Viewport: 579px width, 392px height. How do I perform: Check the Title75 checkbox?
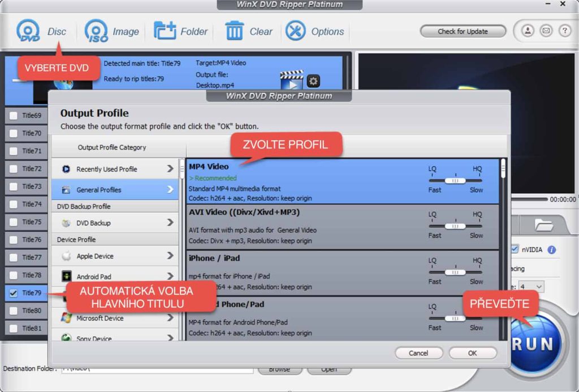tap(14, 222)
